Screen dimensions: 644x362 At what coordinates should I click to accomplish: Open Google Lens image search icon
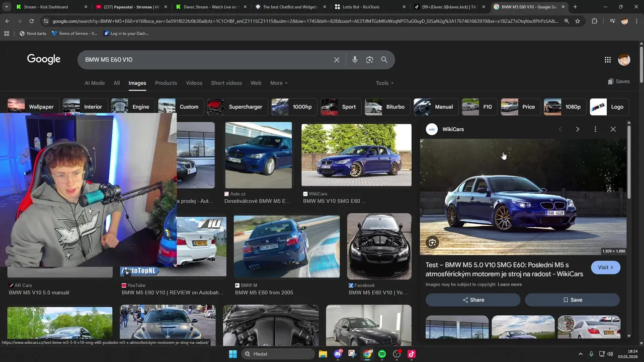click(369, 60)
